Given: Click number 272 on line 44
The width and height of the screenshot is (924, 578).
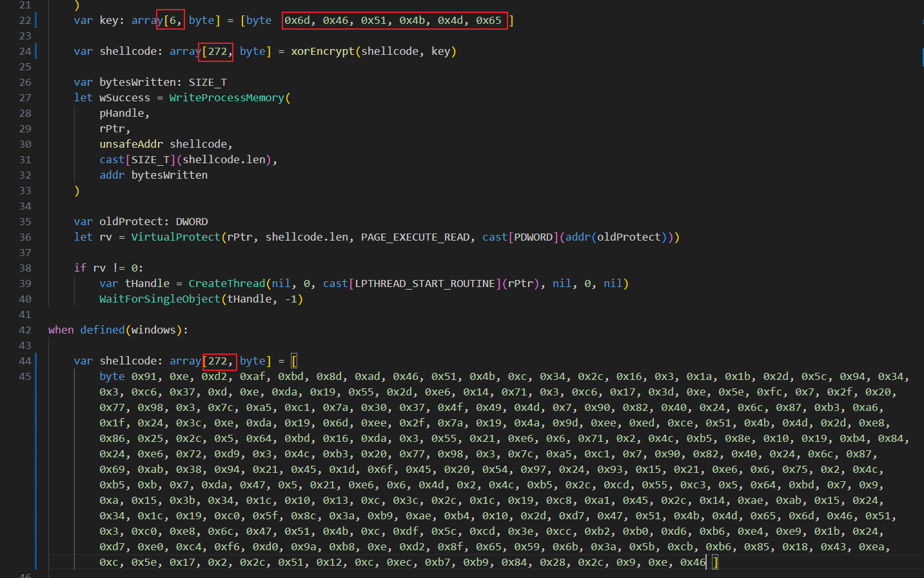Looking at the screenshot, I should coord(217,361).
